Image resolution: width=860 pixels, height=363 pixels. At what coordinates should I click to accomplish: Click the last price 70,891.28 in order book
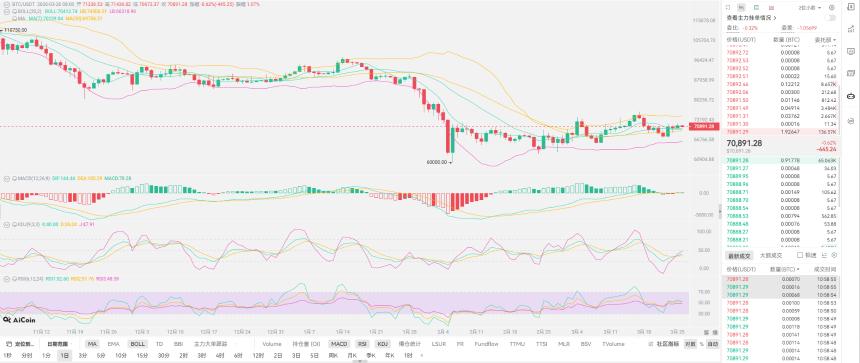click(744, 143)
